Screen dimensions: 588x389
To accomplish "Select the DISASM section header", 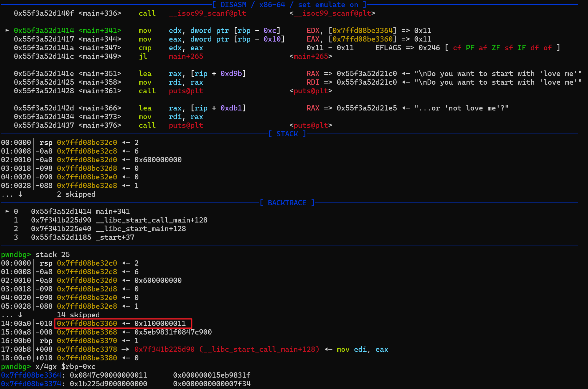I will pos(289,5).
